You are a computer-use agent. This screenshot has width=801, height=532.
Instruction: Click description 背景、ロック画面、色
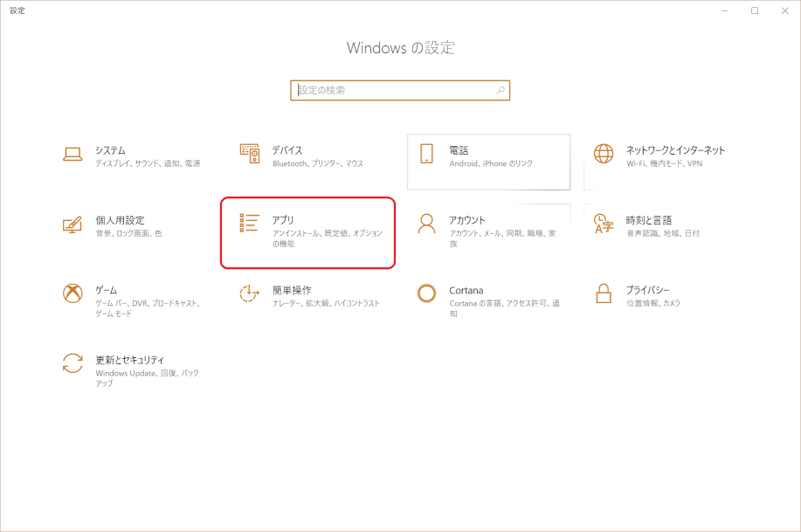pyautogui.click(x=128, y=233)
